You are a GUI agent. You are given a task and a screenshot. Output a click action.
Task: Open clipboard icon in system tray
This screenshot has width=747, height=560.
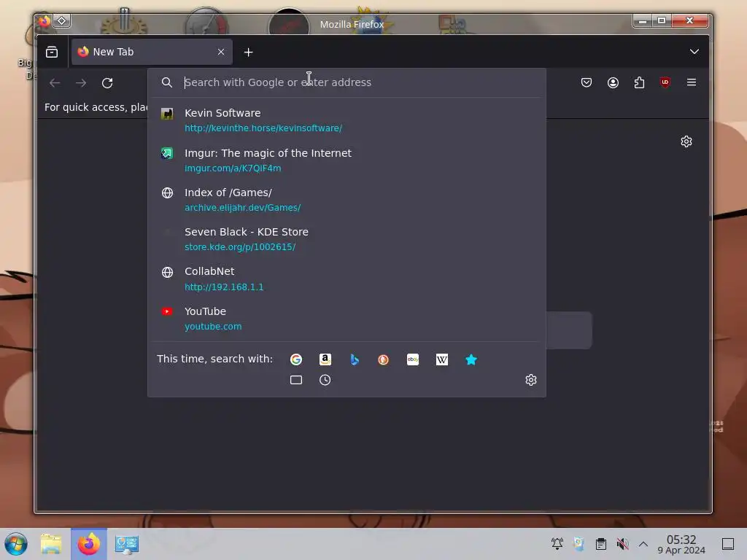[601, 543]
